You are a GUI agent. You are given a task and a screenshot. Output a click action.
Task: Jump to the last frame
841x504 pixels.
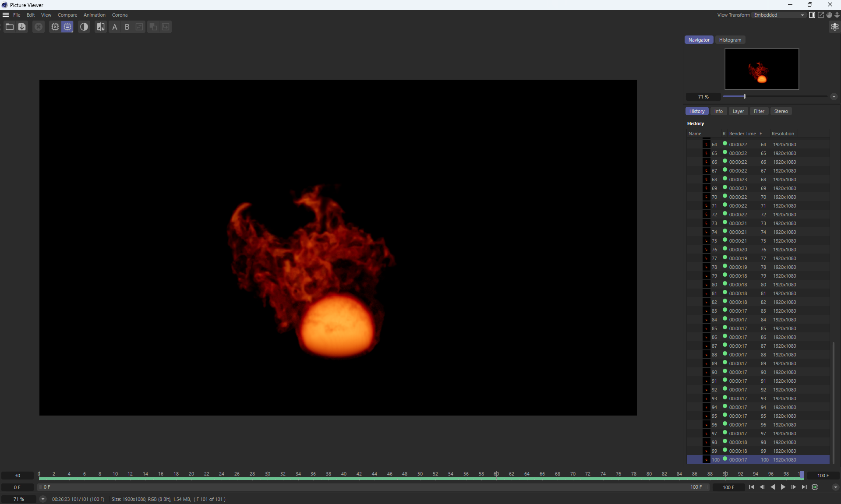(x=804, y=487)
